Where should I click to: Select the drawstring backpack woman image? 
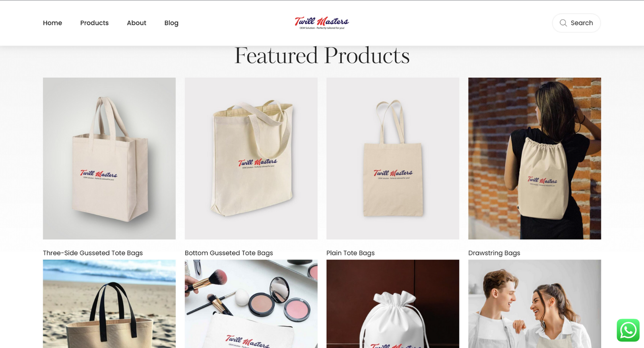pyautogui.click(x=535, y=159)
